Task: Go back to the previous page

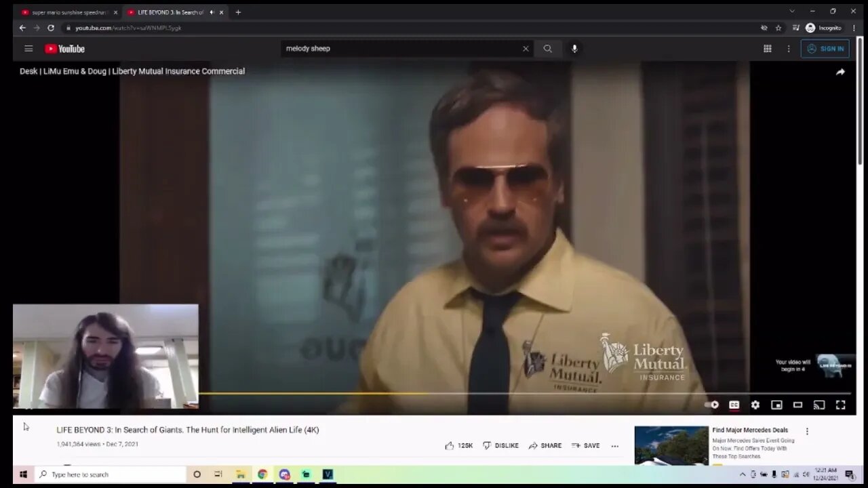Action: point(22,28)
